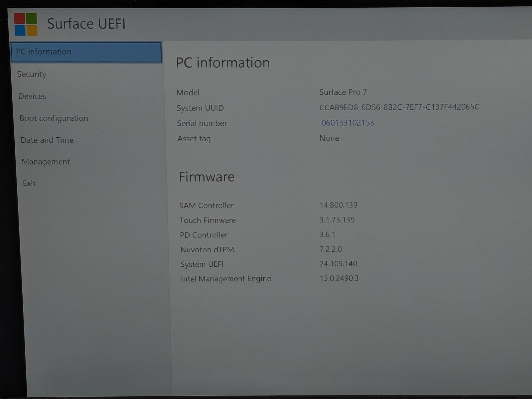Click the Microsoft logo in the header
Image resolution: width=532 pixels, height=399 pixels.
(26, 24)
